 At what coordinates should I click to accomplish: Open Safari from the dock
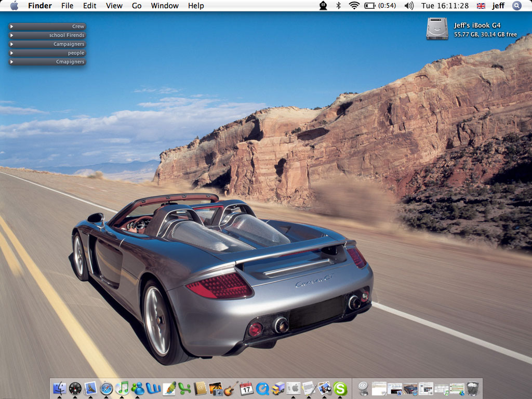(x=107, y=388)
